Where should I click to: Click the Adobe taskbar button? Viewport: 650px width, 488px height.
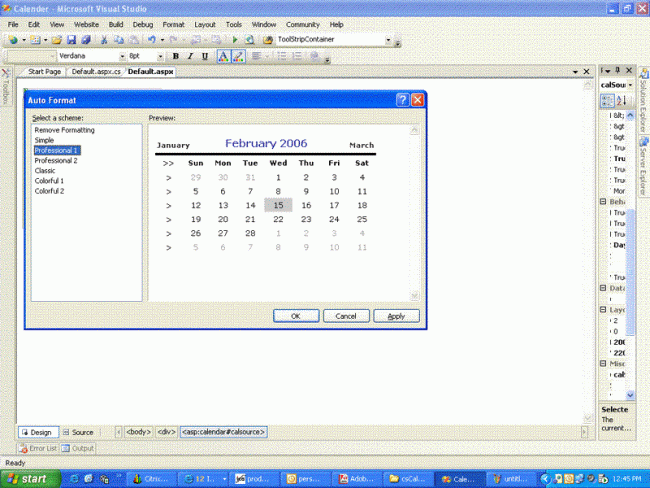click(357, 479)
